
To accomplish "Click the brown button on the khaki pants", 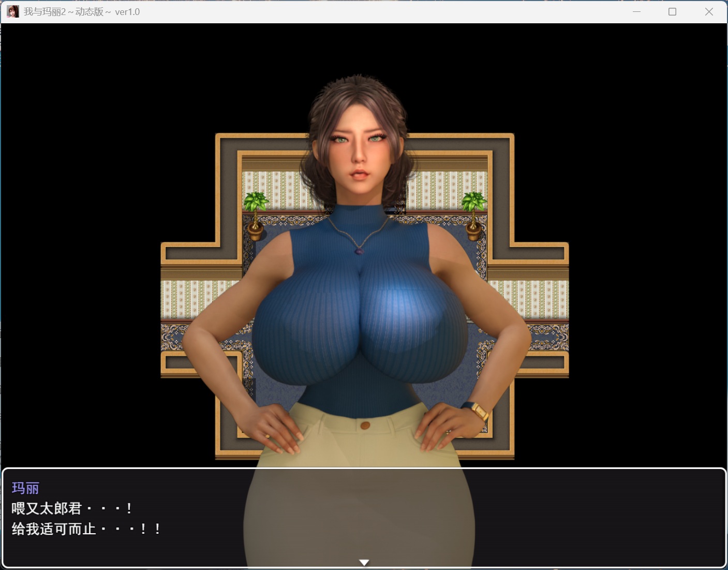I will click(x=365, y=425).
